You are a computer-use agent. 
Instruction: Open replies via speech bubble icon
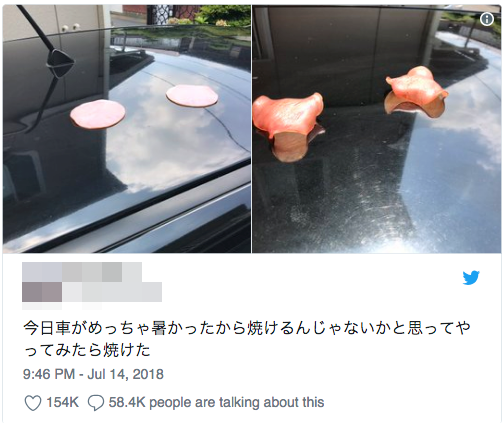pyautogui.click(x=96, y=403)
